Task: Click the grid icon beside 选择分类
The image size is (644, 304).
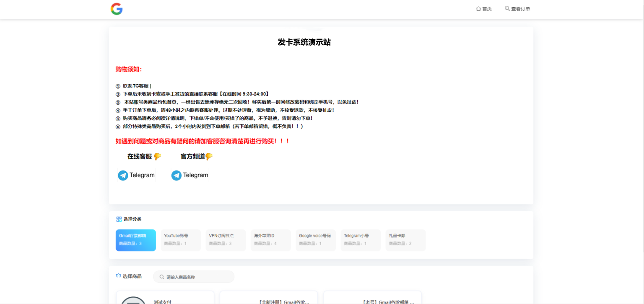Action: tap(119, 219)
